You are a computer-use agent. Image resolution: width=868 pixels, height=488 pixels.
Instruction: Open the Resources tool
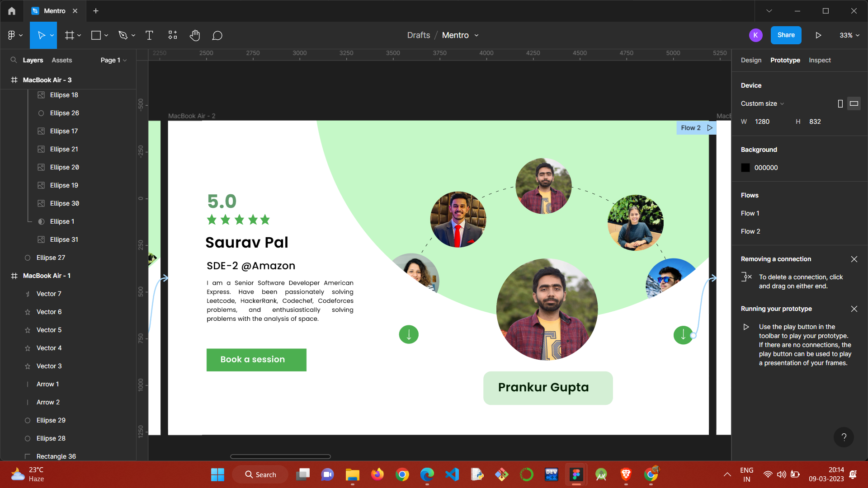(173, 35)
